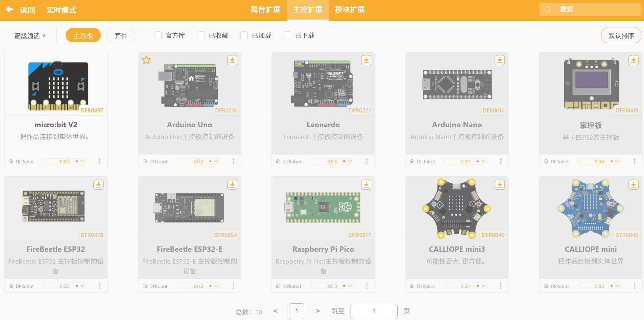Open more options for CALLIOPE mini3
The image size is (644, 320).
point(501,286)
